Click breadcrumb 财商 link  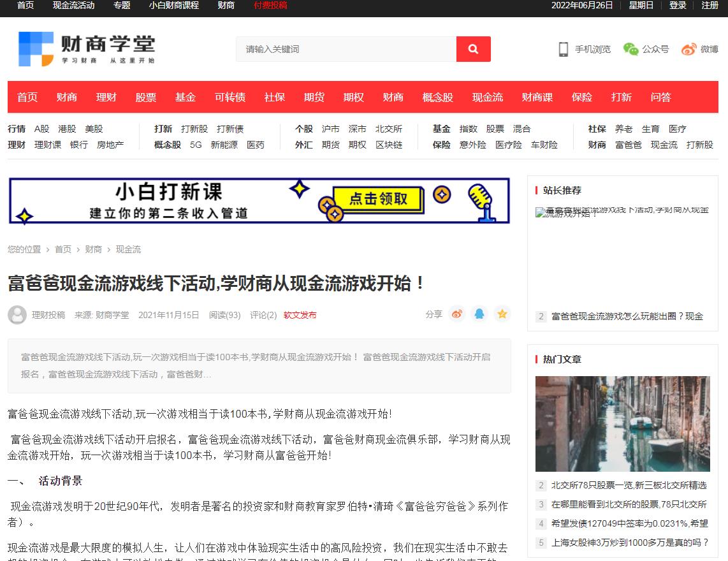click(x=93, y=249)
